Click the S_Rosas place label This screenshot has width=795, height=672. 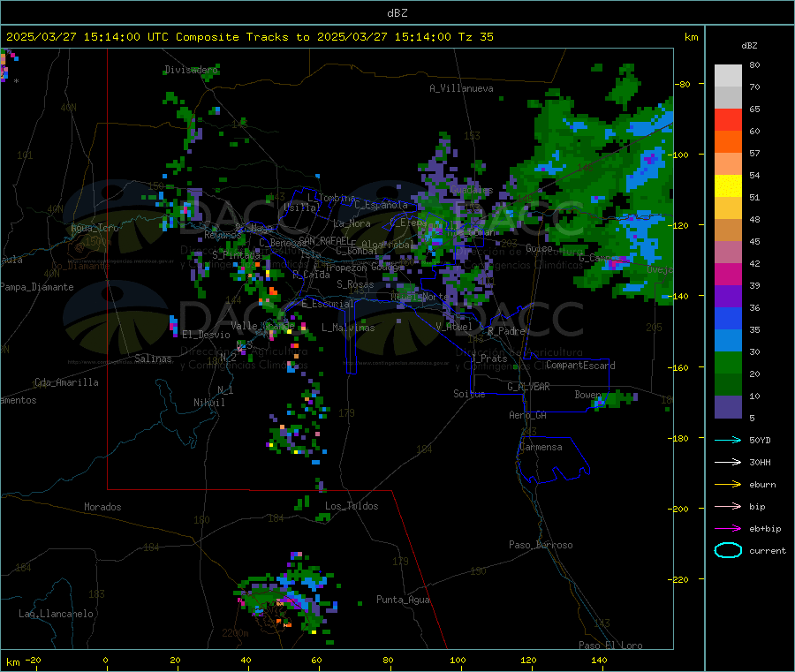point(355,284)
